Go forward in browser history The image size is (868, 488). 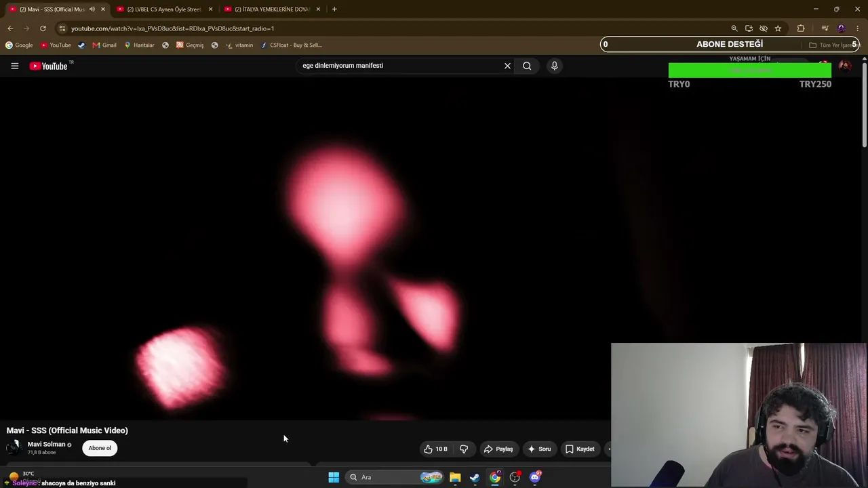pos(26,28)
